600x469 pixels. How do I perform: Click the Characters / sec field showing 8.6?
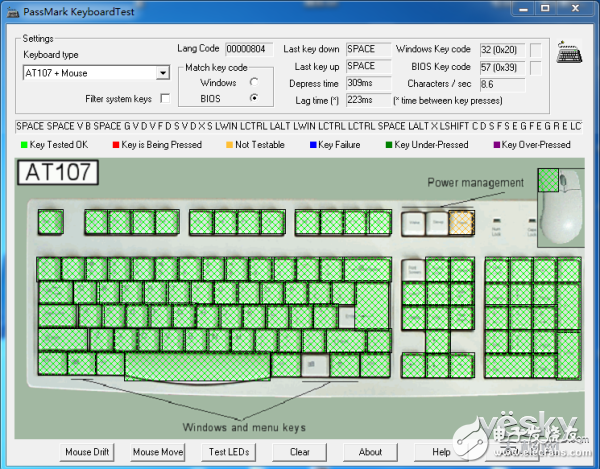tap(502, 85)
